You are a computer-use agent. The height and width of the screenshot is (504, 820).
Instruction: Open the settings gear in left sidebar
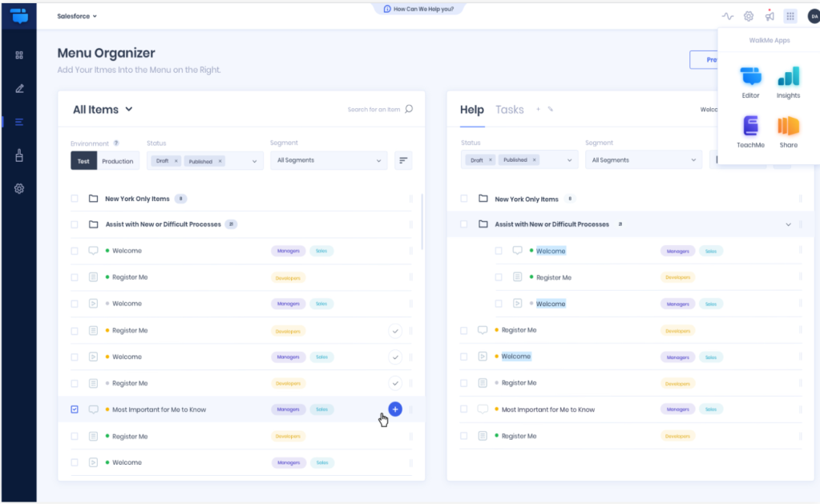19,188
